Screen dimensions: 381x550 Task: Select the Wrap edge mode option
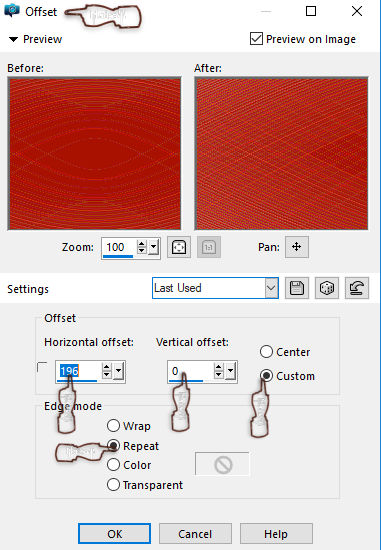click(x=113, y=426)
